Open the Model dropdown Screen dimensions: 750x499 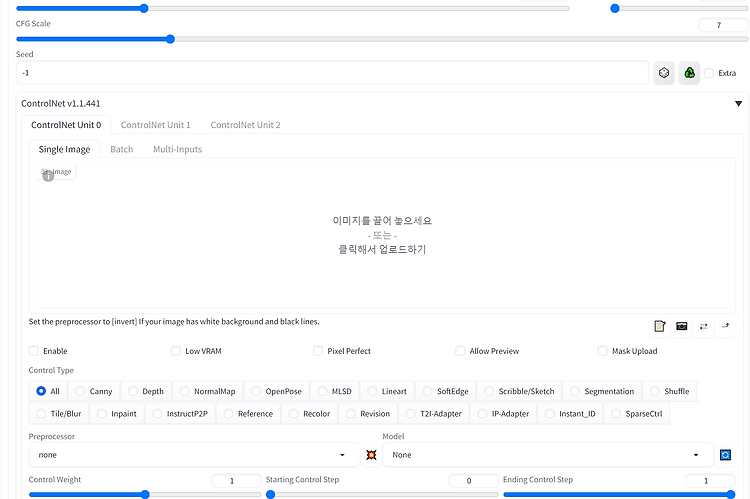548,455
